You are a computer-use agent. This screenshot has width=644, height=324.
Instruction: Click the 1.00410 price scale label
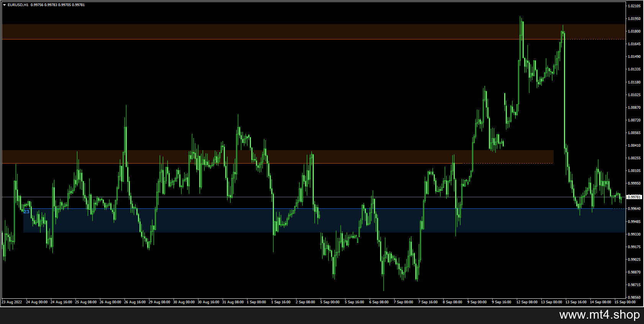pyautogui.click(x=634, y=146)
